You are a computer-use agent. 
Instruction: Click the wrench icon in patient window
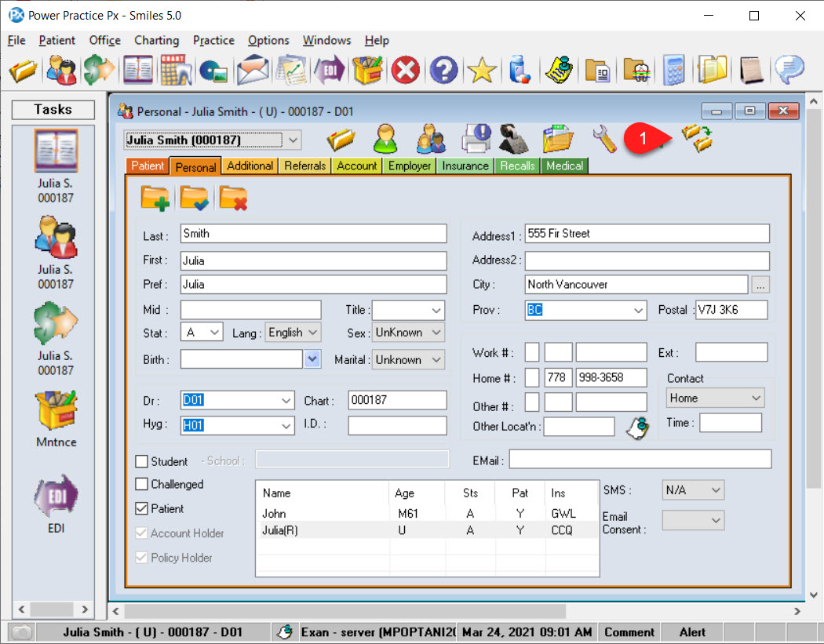click(x=604, y=139)
